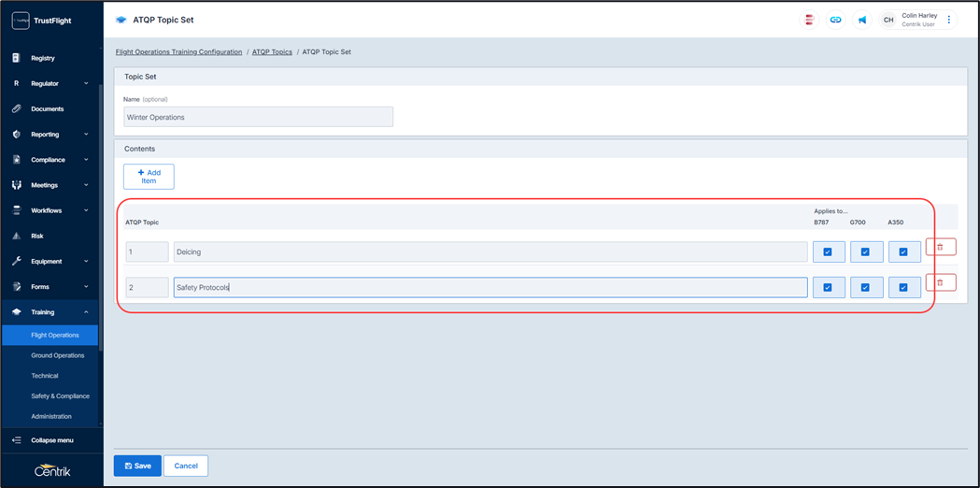Viewport: 980px width, 488px height.
Task: Click the Collapse menu arrow icon
Action: (17, 440)
